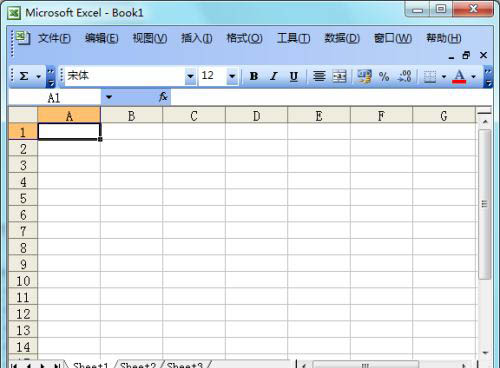Open the font size 12 dropdown
This screenshot has height=368, width=500.
click(232, 76)
